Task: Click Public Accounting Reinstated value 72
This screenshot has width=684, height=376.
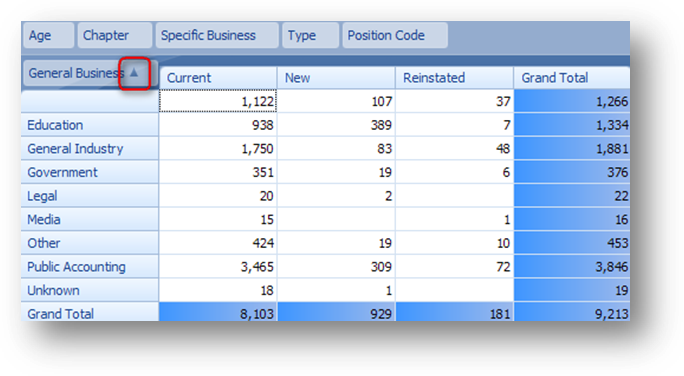Action: 455,267
